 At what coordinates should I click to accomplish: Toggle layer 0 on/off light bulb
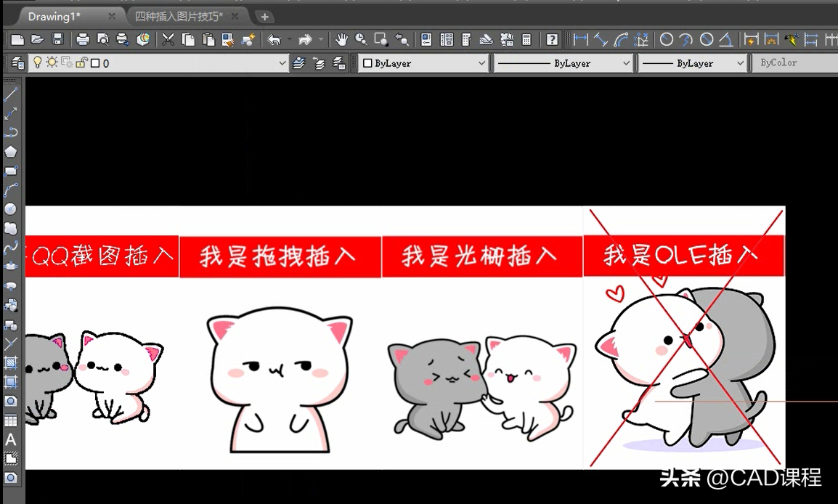coord(37,62)
